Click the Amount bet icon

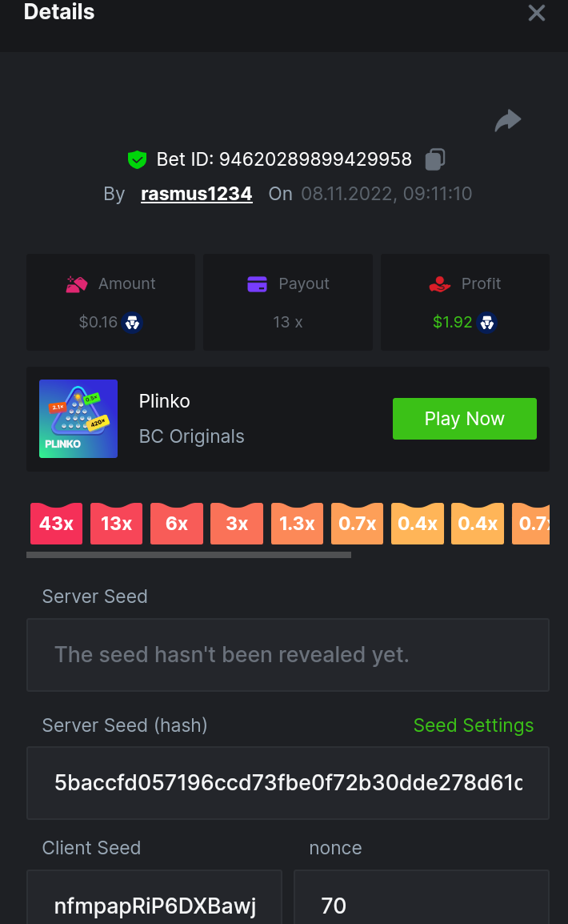(x=77, y=284)
